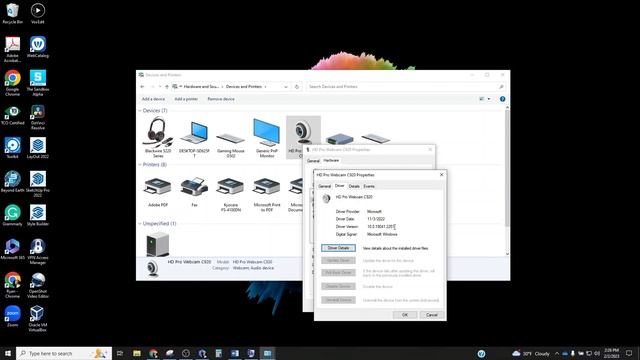The height and width of the screenshot is (360, 640).
Task: Open WebCatalog desktop shortcut
Action: [38, 47]
